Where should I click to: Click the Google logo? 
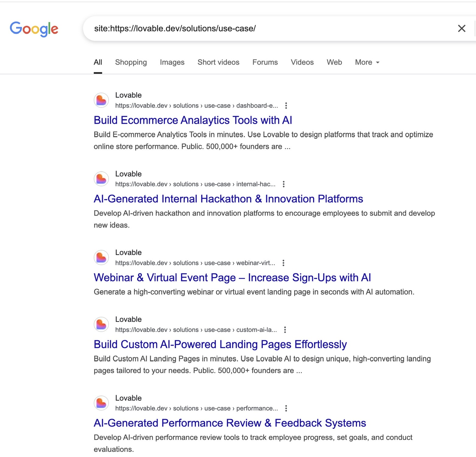[34, 29]
